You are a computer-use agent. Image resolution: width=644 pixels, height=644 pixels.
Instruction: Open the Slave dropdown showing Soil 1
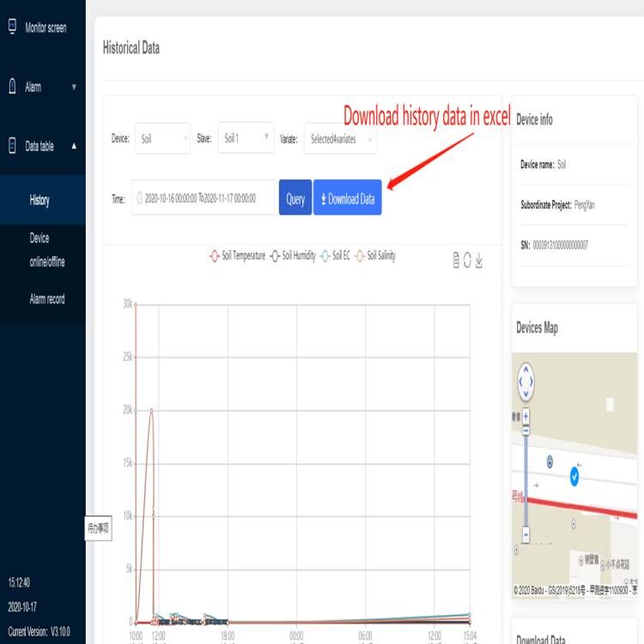pos(246,137)
